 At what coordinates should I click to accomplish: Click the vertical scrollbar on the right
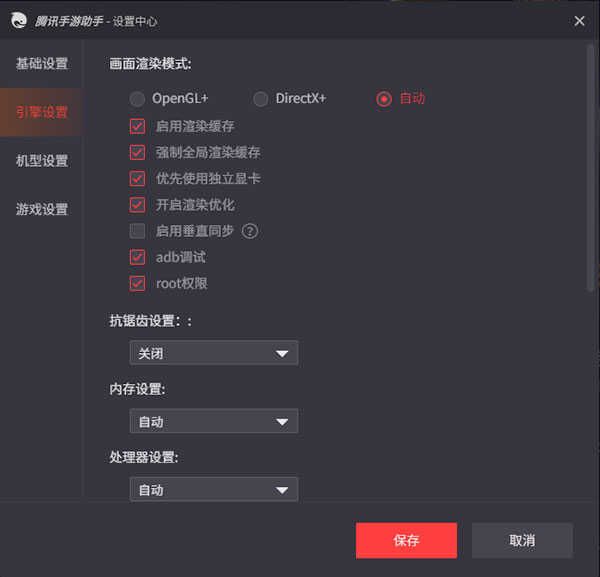tap(590, 170)
